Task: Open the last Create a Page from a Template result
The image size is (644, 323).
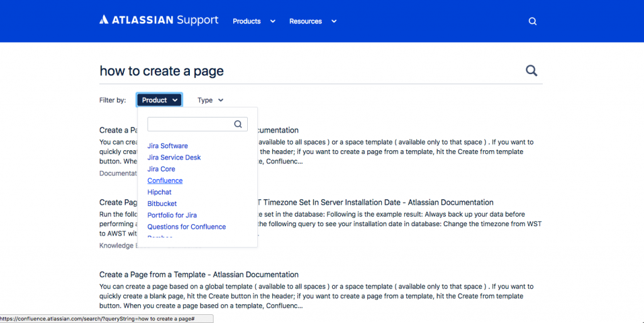Action: [199, 275]
